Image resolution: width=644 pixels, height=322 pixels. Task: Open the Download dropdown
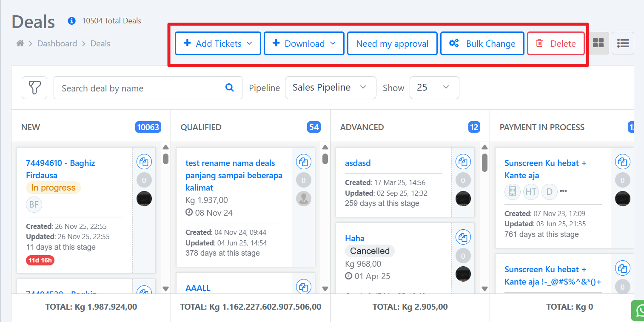304,43
